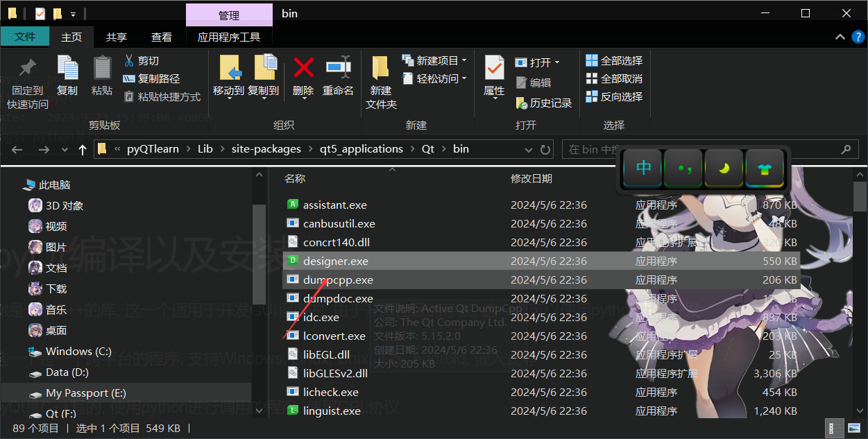Click the search box for bin
The width and height of the screenshot is (868, 439).
click(709, 149)
